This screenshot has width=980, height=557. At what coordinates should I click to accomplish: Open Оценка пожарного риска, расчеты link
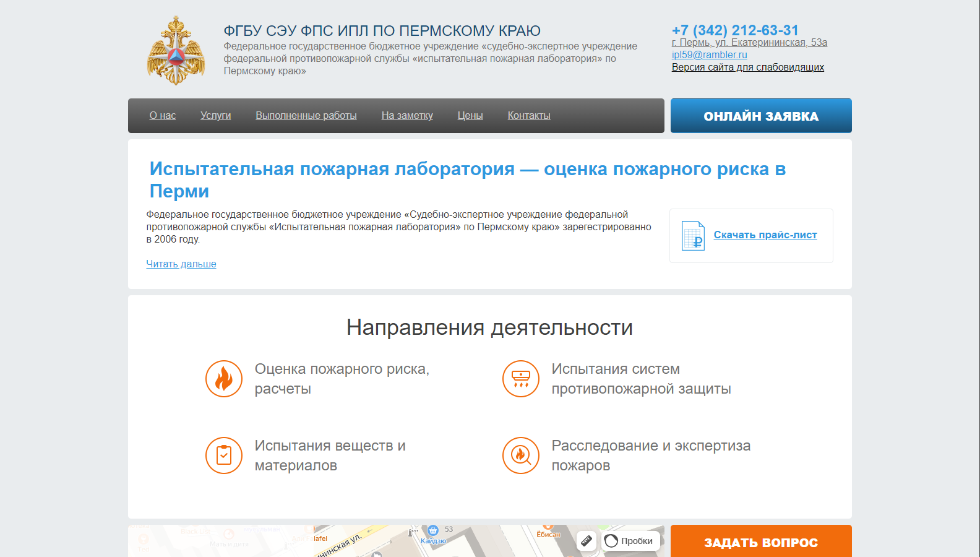(342, 379)
